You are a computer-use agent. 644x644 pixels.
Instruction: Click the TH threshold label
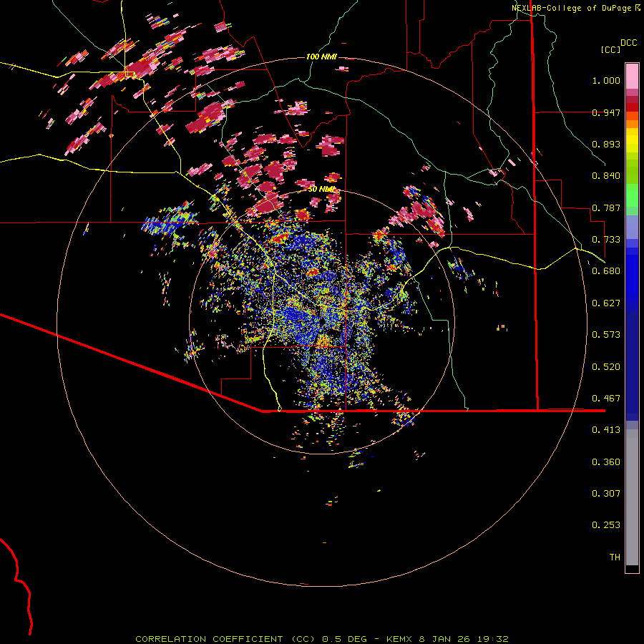pos(615,557)
